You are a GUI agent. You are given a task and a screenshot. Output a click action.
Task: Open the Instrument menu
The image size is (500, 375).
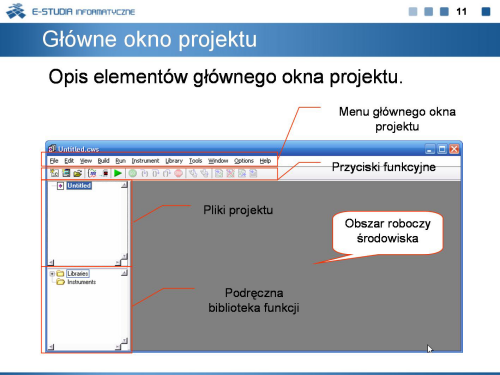click(x=145, y=161)
